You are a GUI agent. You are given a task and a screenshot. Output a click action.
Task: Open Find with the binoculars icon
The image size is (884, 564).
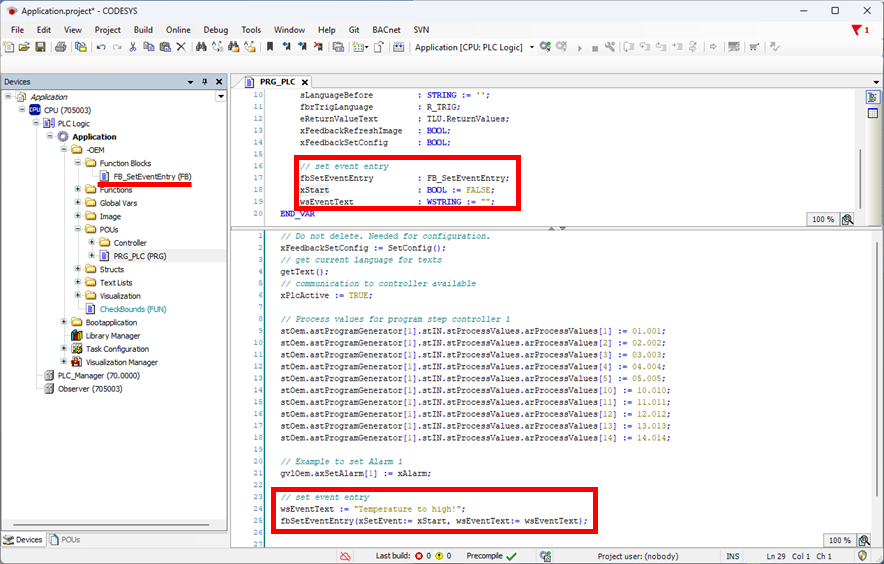(201, 47)
